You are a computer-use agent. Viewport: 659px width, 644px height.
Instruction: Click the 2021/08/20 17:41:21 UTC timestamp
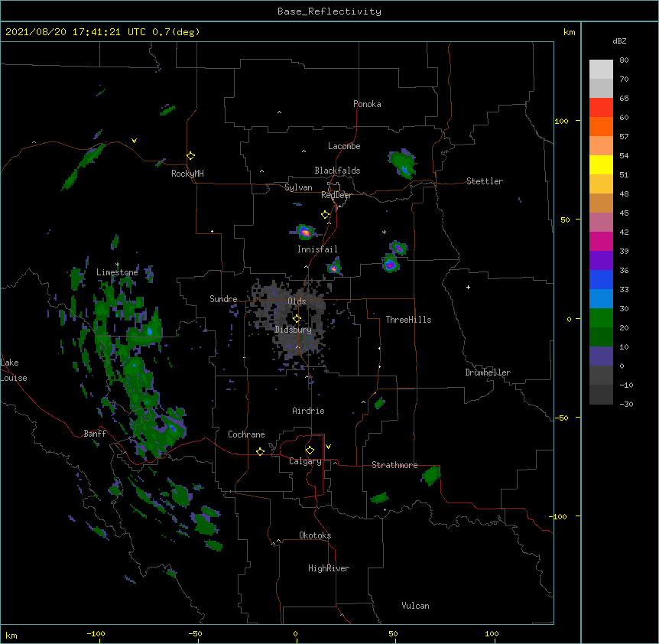click(x=76, y=32)
